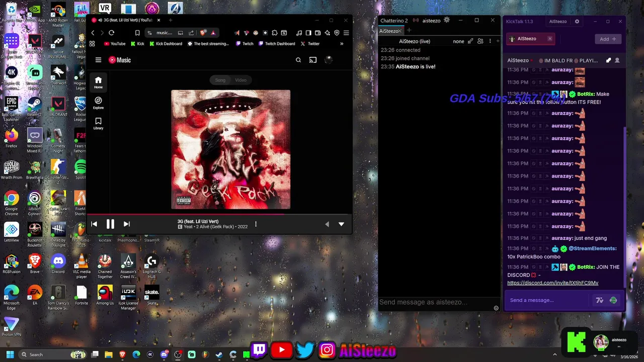This screenshot has width=644, height=362.
Task: Open the Kick Dashboard bookmark
Action: coord(166,44)
